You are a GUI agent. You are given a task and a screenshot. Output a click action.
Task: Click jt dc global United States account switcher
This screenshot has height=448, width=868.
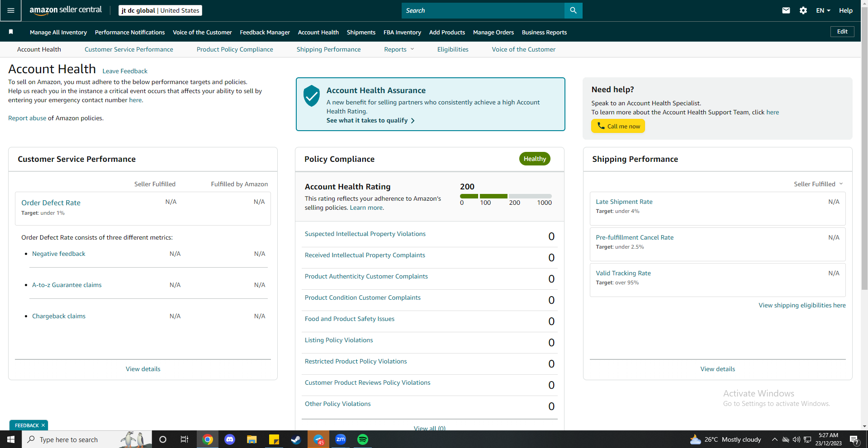160,10
